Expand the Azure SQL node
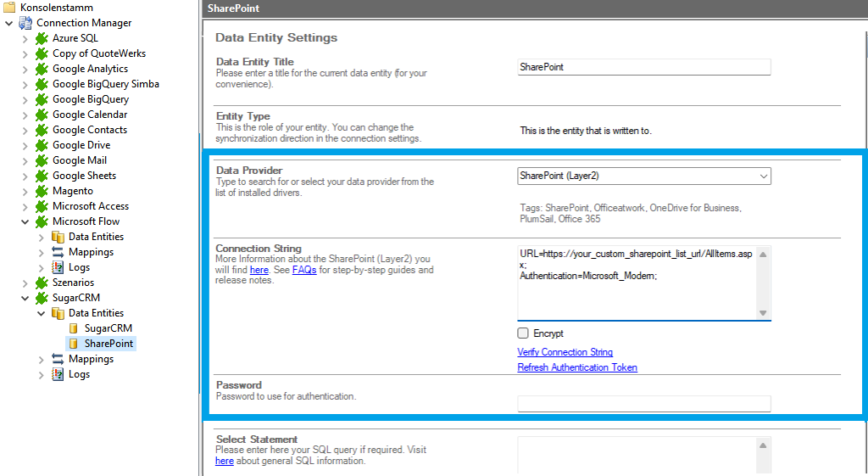 click(25, 39)
